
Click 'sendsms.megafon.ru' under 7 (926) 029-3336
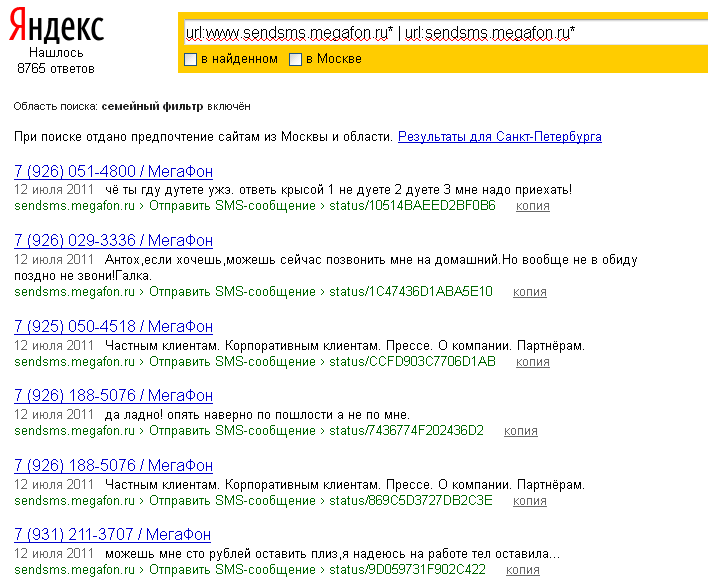click(x=75, y=292)
